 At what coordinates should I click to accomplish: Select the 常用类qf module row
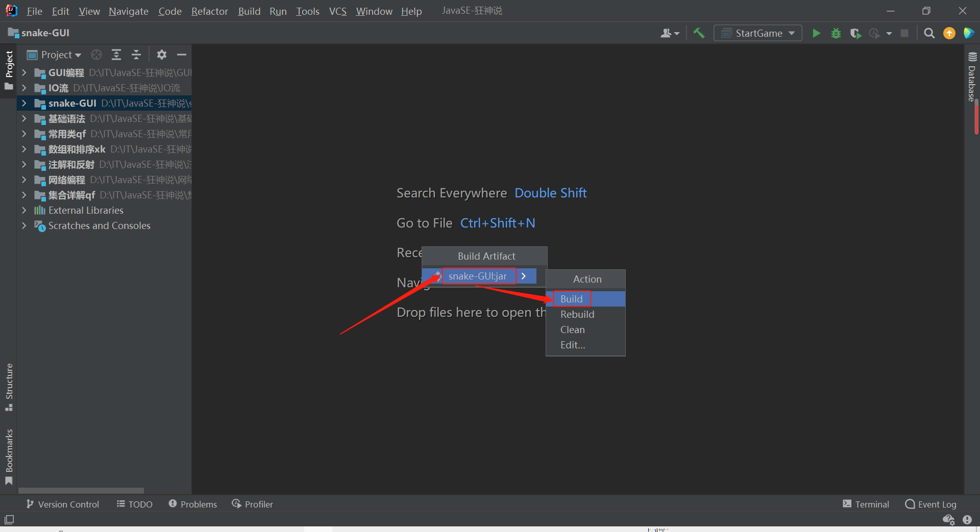pos(105,134)
